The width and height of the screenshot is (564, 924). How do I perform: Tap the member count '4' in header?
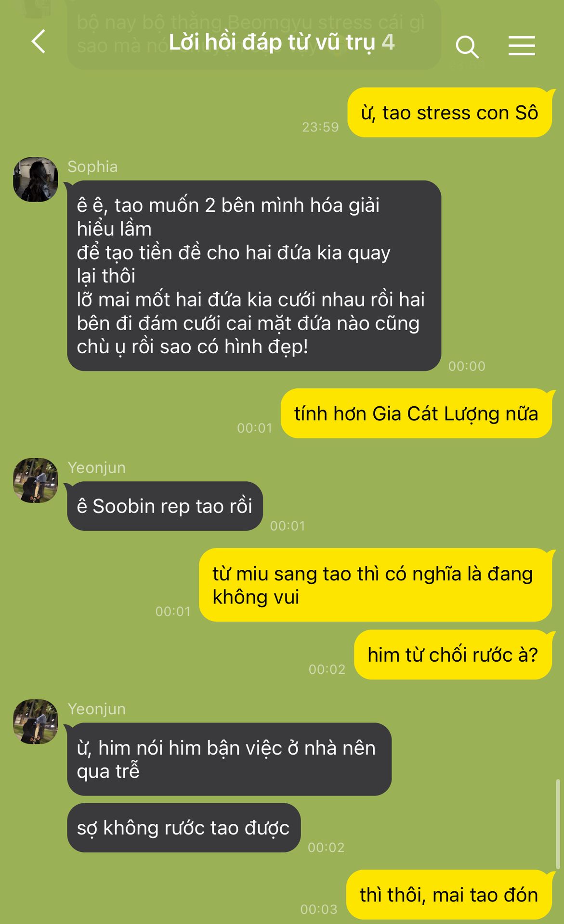coord(388,42)
